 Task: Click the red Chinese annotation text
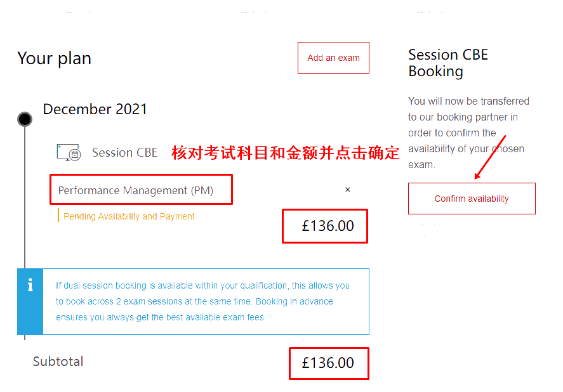tap(286, 154)
